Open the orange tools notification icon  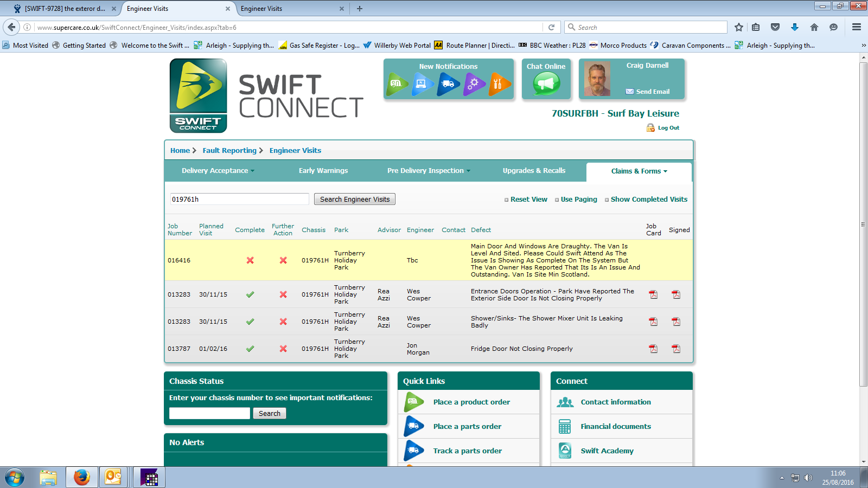[499, 84]
